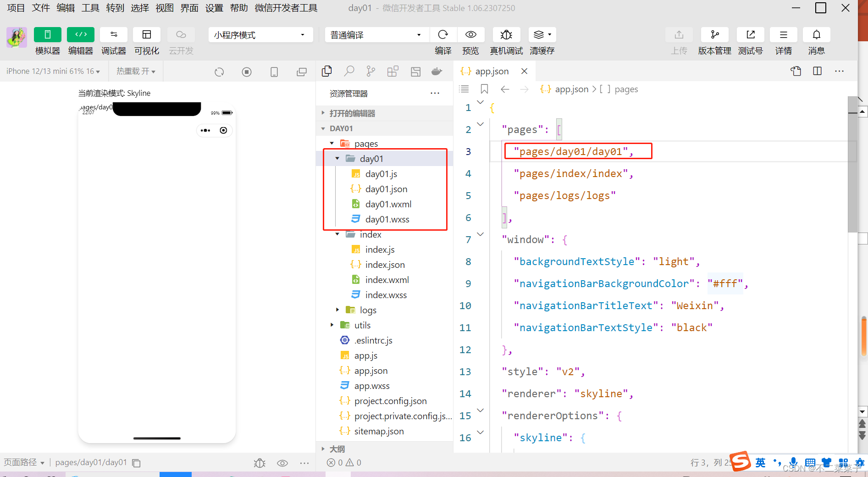The width and height of the screenshot is (868, 477).
Task: Open the 项目 menu
Action: tap(16, 8)
